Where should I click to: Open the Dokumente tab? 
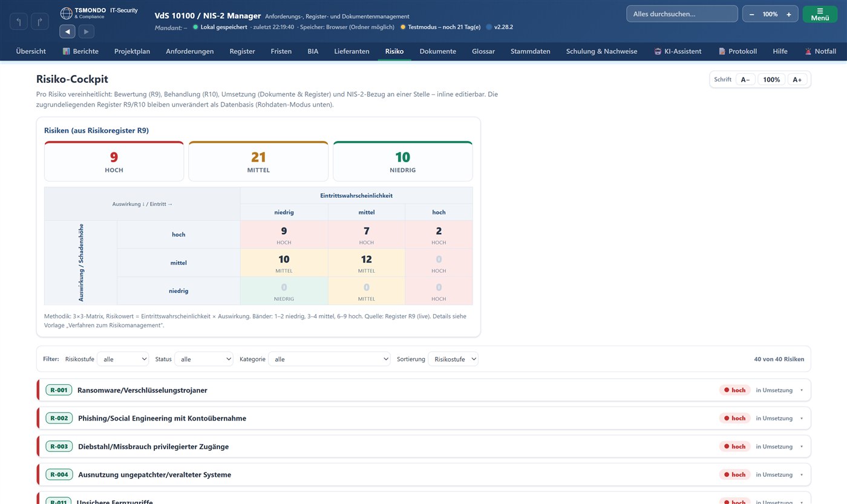coord(437,51)
